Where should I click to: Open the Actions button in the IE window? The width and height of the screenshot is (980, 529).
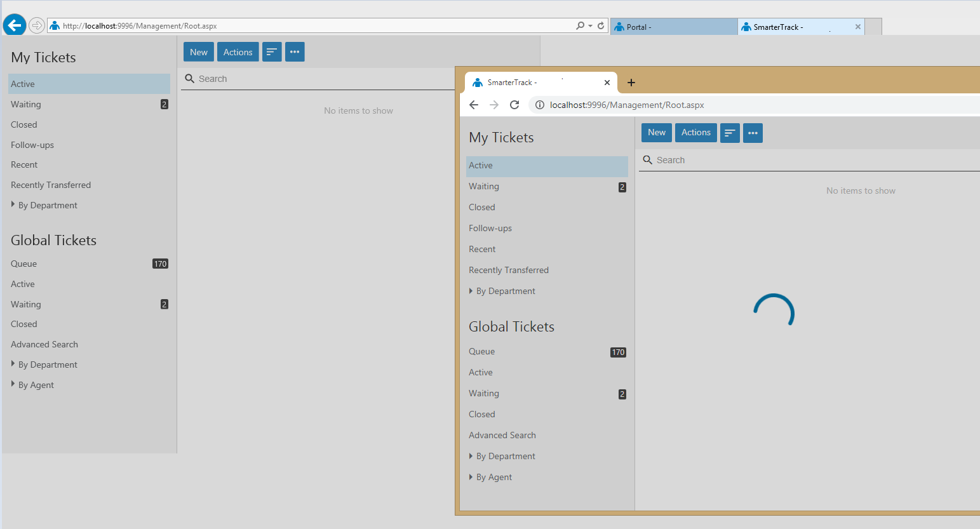pyautogui.click(x=238, y=52)
